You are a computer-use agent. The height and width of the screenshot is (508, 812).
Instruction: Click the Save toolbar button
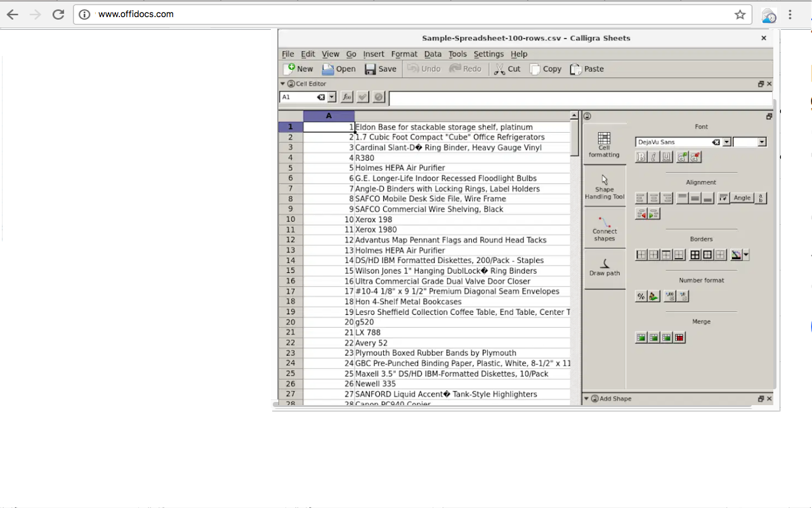pos(381,69)
